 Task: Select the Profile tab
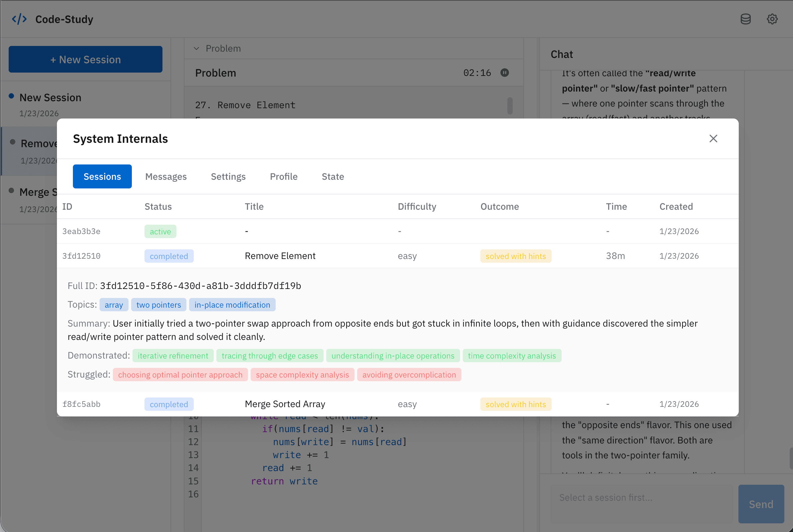[x=284, y=176]
